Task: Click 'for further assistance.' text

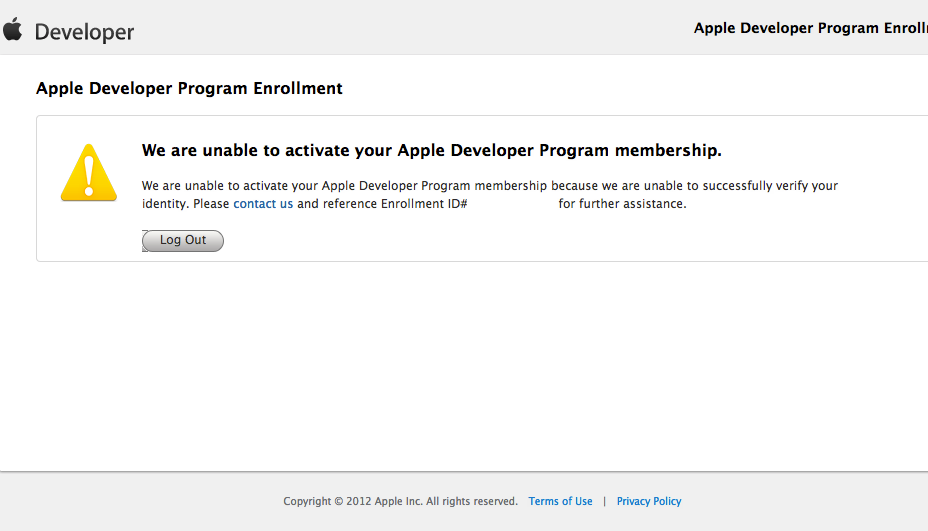Action: click(x=623, y=204)
